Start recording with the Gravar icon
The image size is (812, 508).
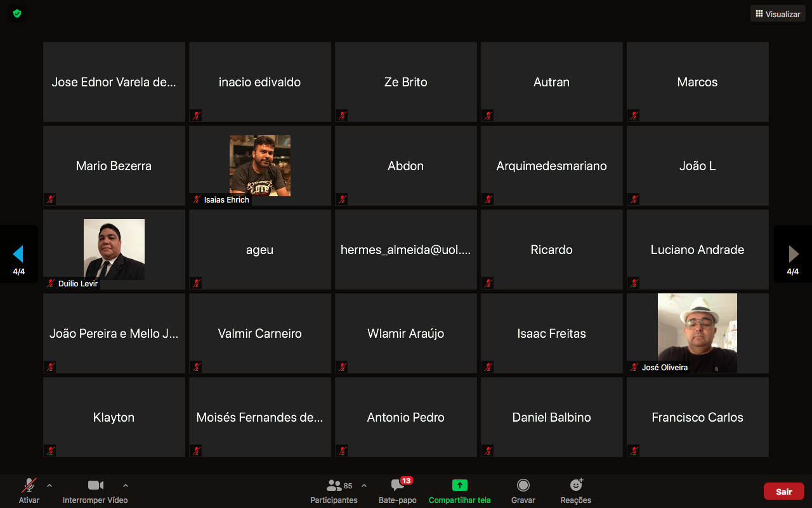click(x=523, y=486)
